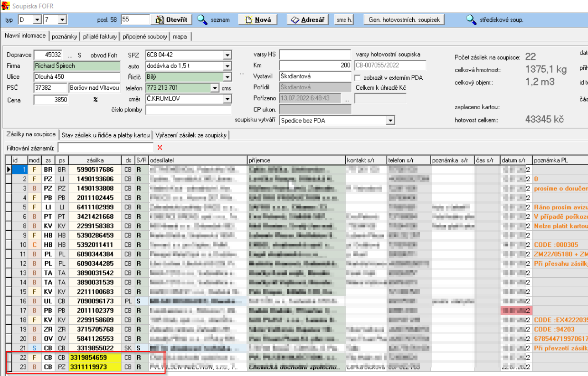Click the Otevřít button
Viewport: 588px width, 376px height.
click(x=172, y=20)
